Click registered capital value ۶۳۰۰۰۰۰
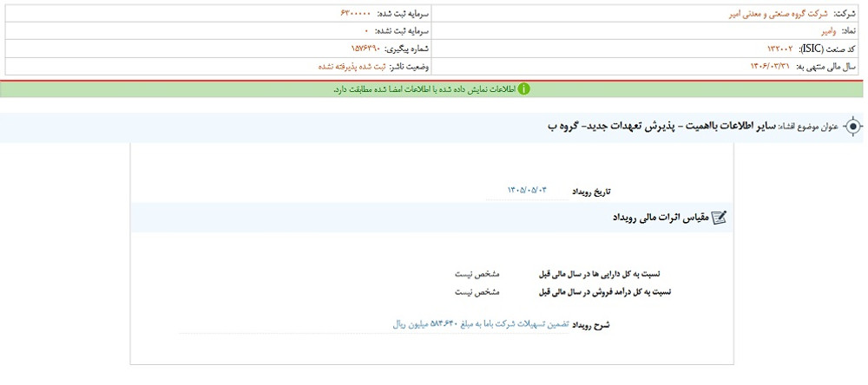This screenshot has height=385, width=868. tap(355, 13)
